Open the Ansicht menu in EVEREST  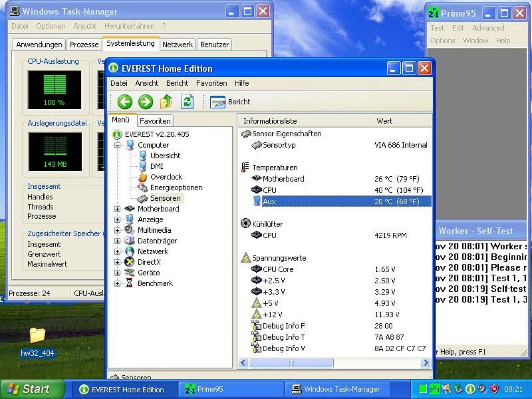147,83
